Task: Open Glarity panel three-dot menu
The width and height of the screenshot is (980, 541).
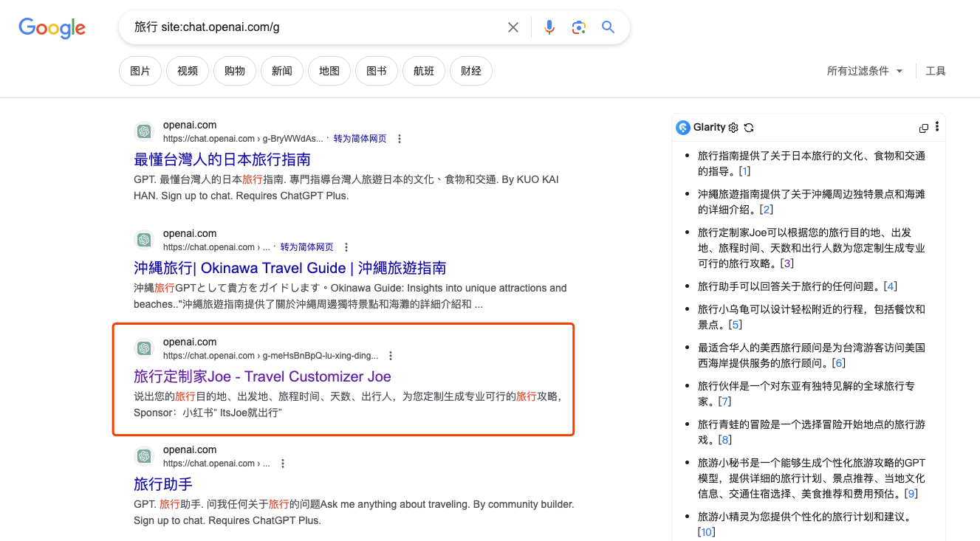Action: pos(937,127)
